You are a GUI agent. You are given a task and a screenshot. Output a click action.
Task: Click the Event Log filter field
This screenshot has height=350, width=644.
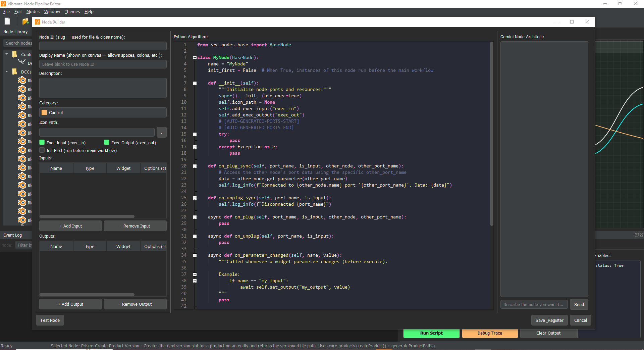24,245
